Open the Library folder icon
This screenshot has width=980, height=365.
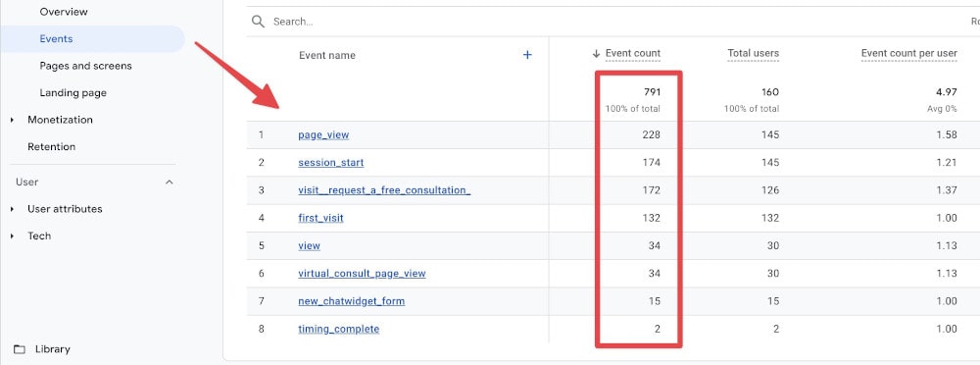(x=20, y=349)
